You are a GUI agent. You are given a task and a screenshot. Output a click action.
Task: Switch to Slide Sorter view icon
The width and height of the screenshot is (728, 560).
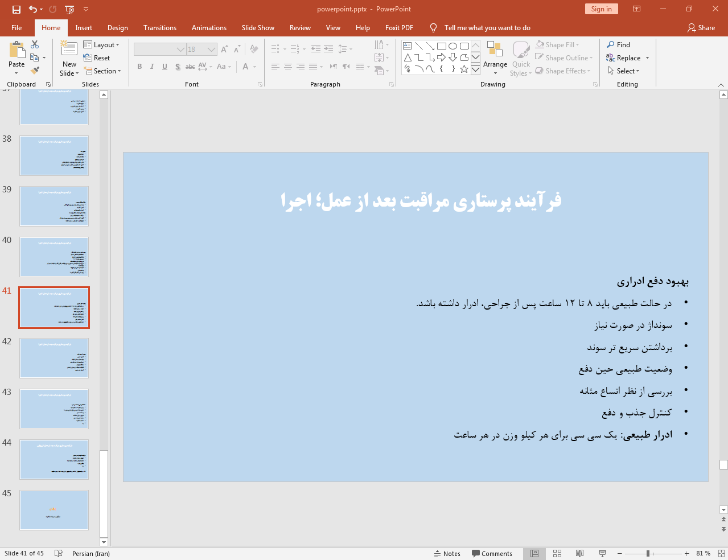(557, 553)
